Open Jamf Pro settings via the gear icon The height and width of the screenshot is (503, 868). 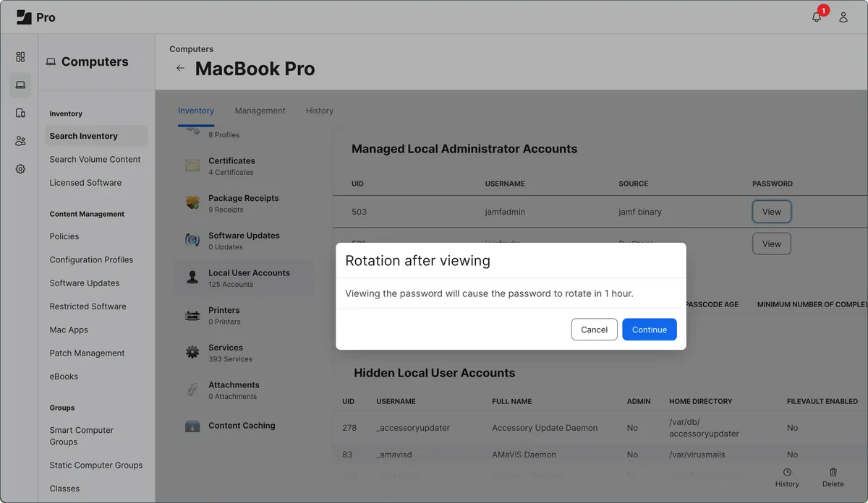tap(20, 168)
